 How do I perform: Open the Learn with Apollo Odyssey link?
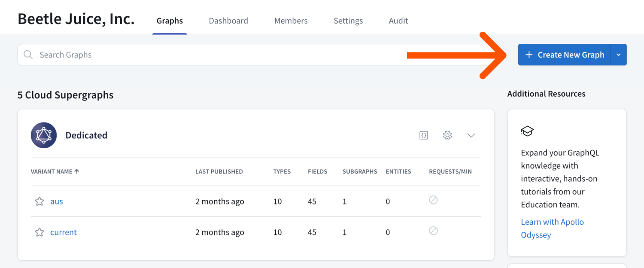[552, 222]
